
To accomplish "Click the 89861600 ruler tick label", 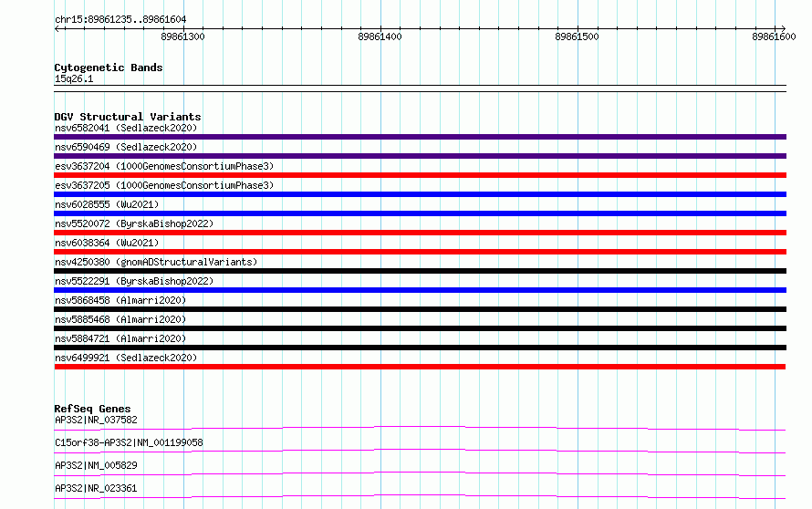I will (x=774, y=36).
